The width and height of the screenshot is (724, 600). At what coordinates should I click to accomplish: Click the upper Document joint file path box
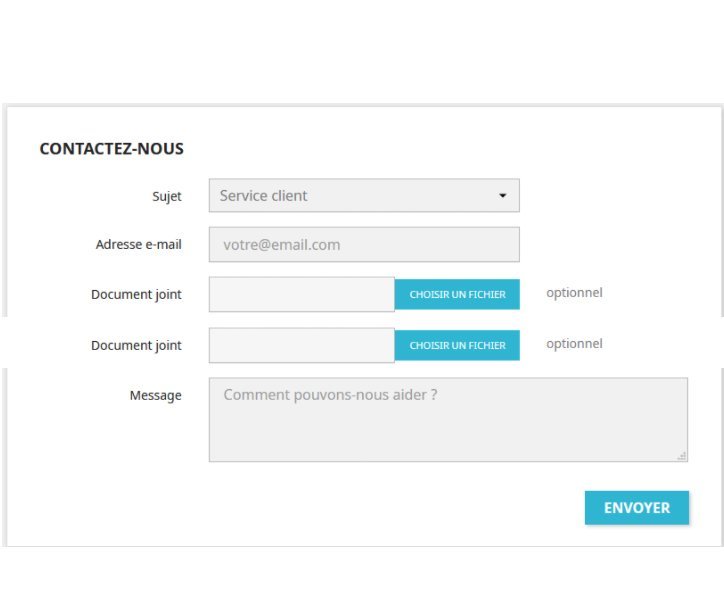coord(301,294)
